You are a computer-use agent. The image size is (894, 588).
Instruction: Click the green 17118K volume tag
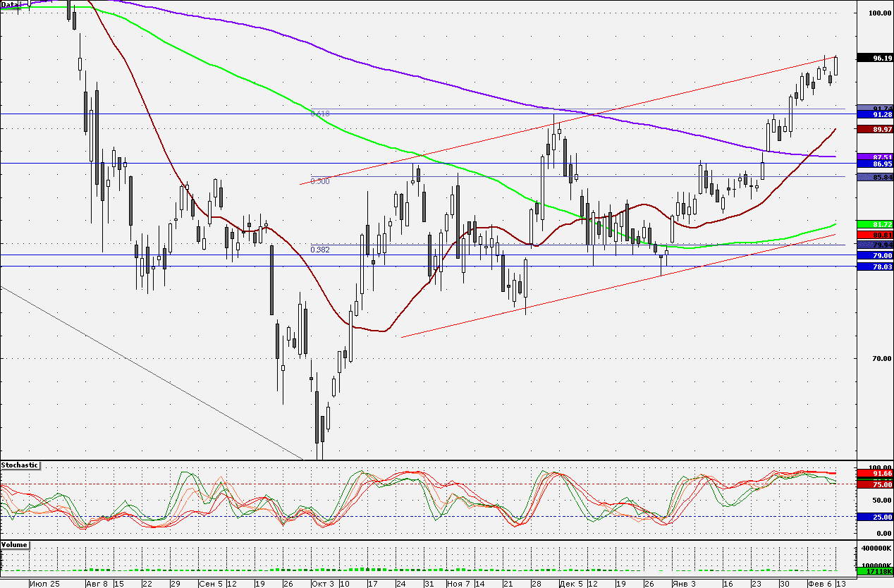click(x=874, y=570)
